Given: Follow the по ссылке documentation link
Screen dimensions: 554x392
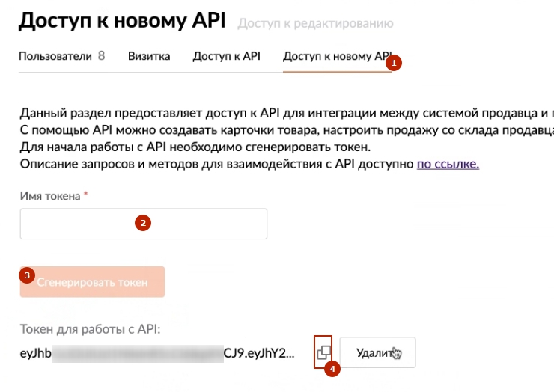Looking at the screenshot, I should click(448, 164).
